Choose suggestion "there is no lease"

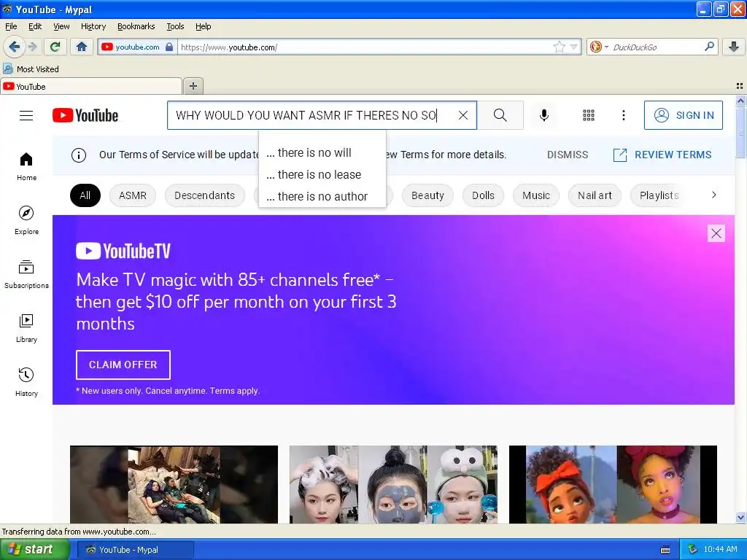click(x=322, y=174)
